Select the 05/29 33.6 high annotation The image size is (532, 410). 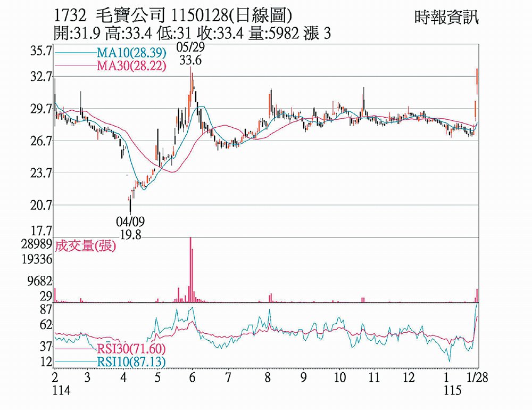(x=190, y=55)
